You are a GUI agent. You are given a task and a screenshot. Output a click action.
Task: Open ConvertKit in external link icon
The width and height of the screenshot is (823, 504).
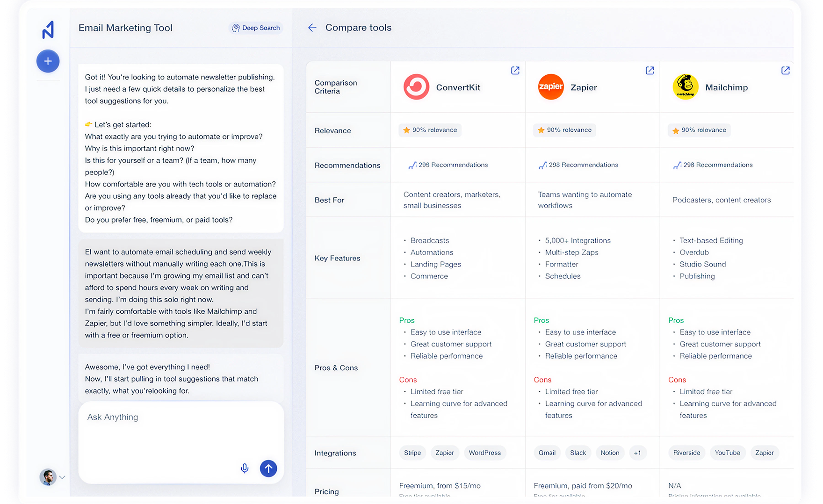pyautogui.click(x=515, y=71)
